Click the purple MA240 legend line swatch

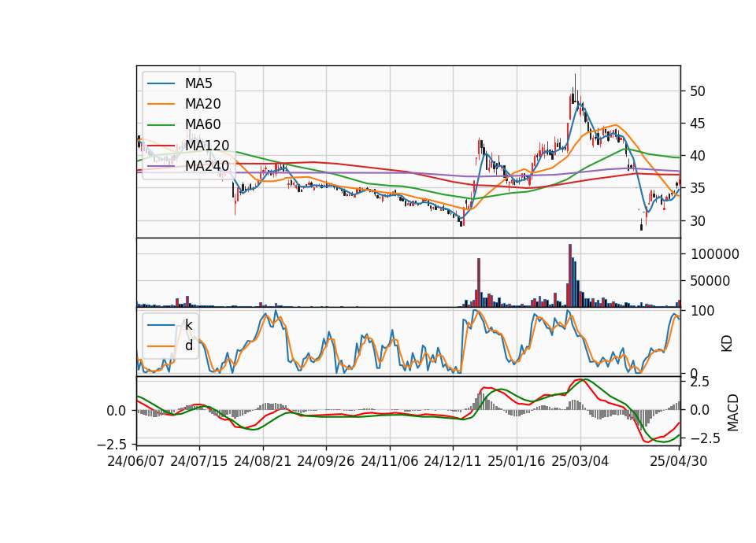pos(161,166)
